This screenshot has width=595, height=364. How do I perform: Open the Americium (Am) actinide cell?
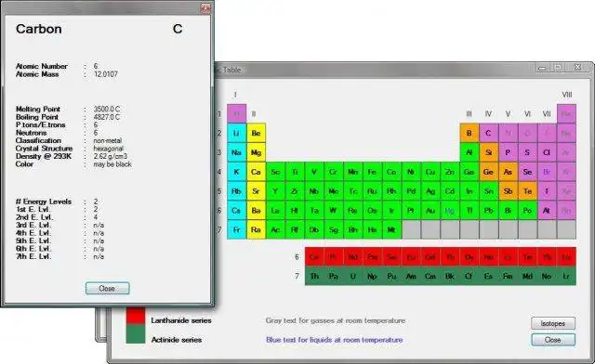(411, 277)
